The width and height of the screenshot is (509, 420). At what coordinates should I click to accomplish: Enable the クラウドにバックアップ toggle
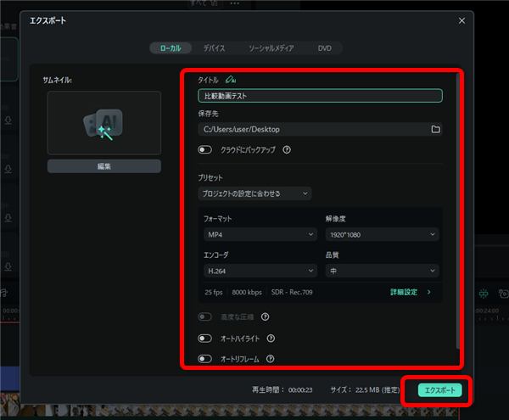[205, 150]
